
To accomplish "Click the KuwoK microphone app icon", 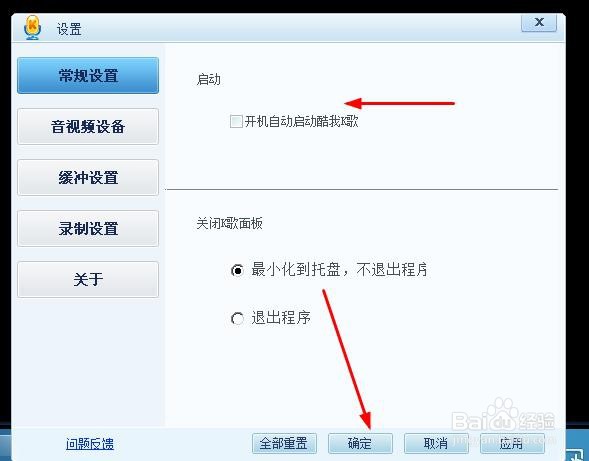I will (x=32, y=27).
